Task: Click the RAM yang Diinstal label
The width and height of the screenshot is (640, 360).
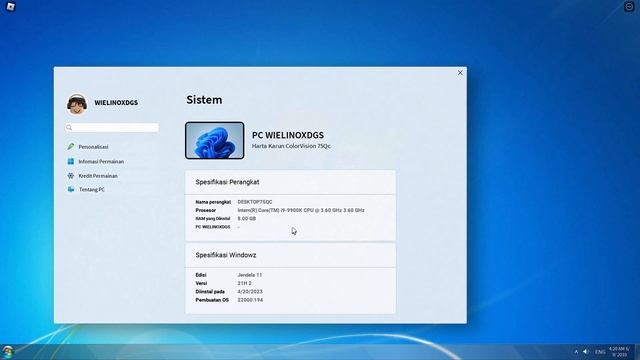Action: [x=213, y=219]
